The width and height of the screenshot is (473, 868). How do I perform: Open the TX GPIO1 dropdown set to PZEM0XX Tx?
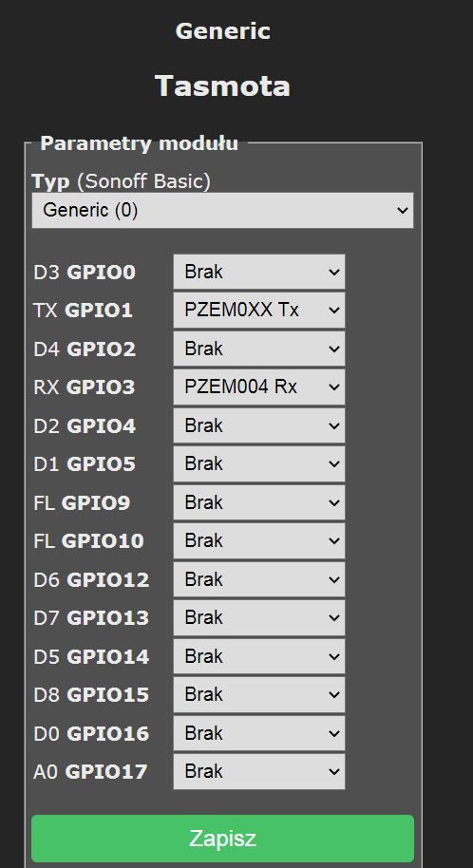point(259,310)
